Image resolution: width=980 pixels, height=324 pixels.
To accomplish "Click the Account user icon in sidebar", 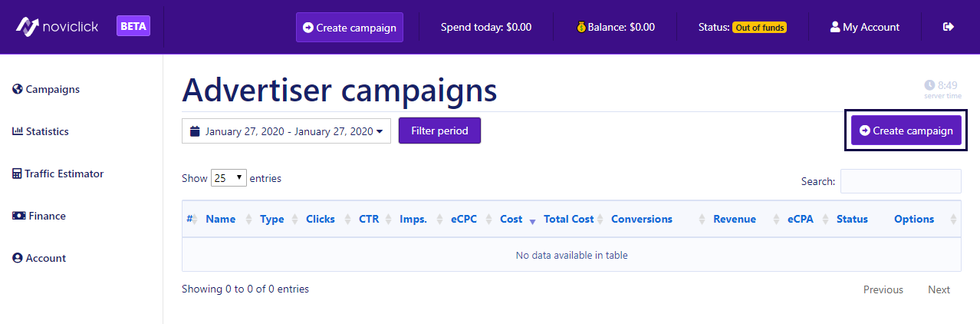I will click(x=18, y=258).
